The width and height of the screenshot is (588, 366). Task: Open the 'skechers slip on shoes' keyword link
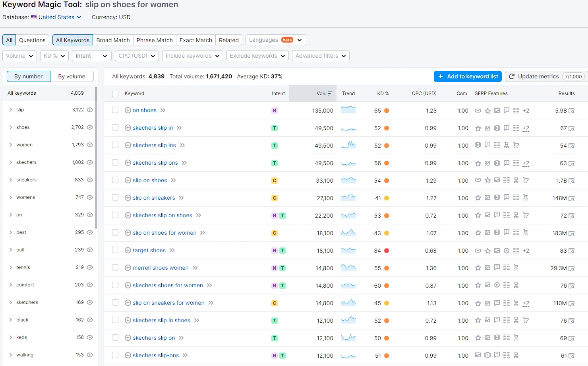162,215
